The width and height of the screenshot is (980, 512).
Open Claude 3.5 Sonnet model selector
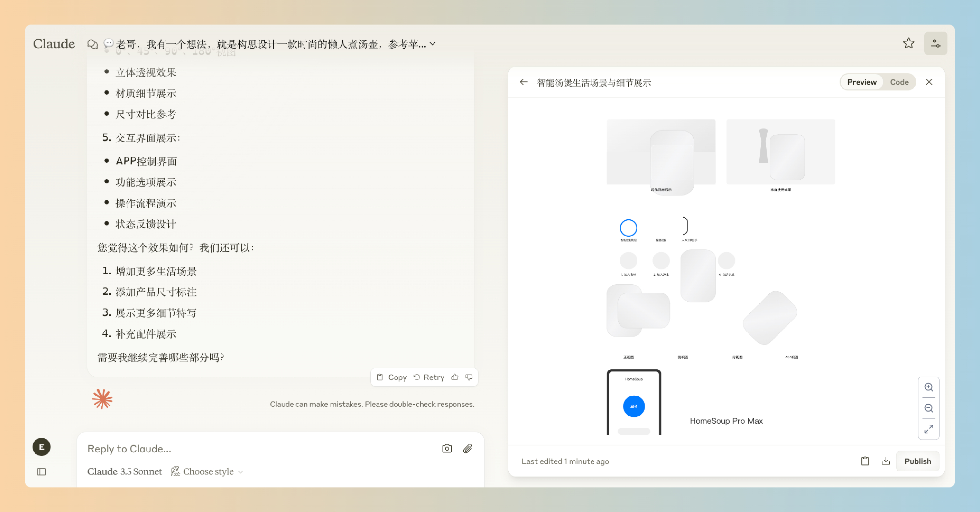(x=124, y=471)
